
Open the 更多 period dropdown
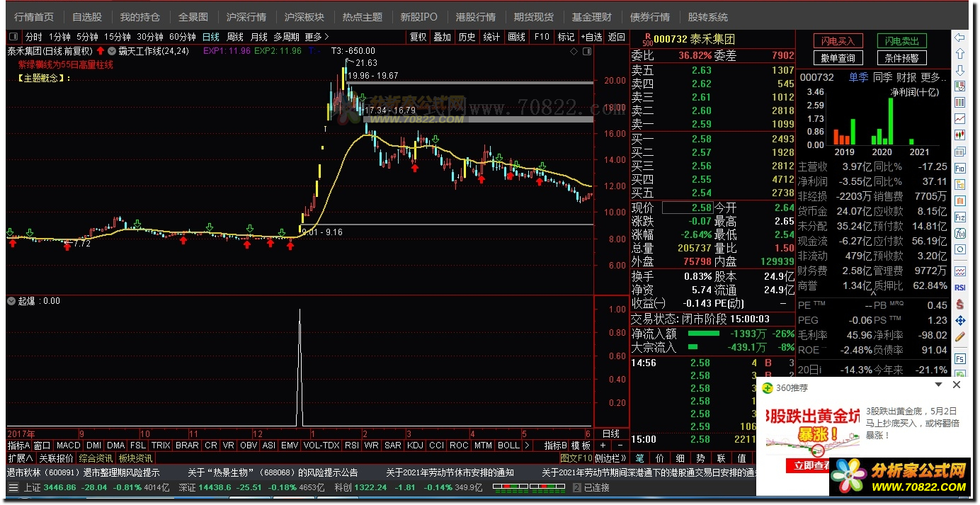pos(317,37)
